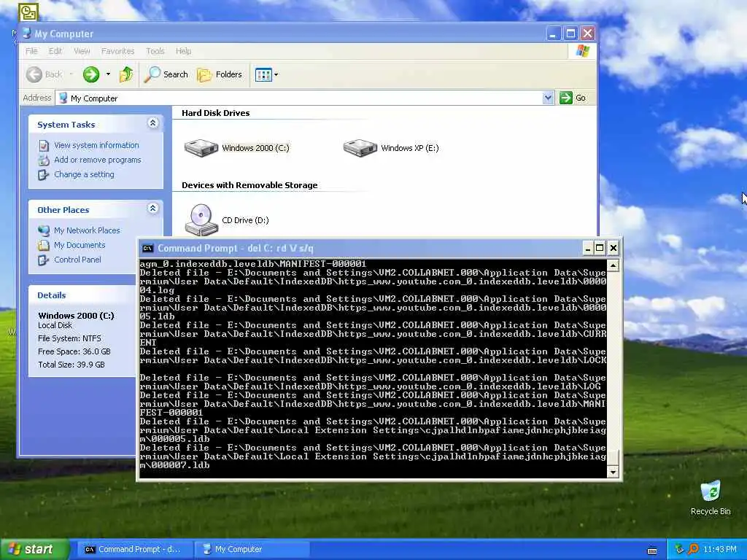Viewport: 747px width, 560px height.
Task: Open the Favorites menu
Action: tap(117, 51)
